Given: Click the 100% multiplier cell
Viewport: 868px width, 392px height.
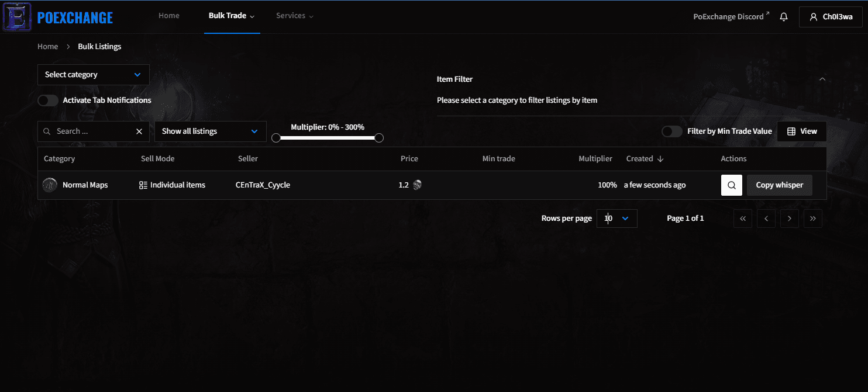Looking at the screenshot, I should 607,185.
